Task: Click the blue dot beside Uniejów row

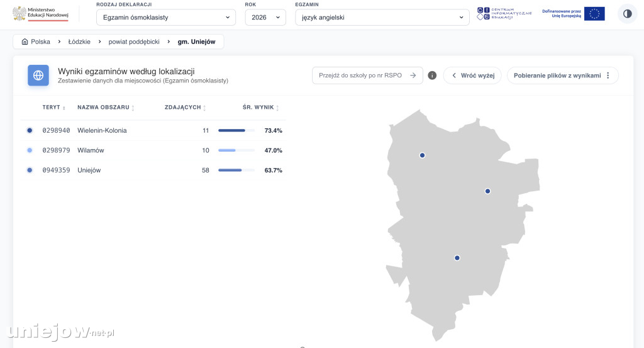Action: click(x=30, y=170)
